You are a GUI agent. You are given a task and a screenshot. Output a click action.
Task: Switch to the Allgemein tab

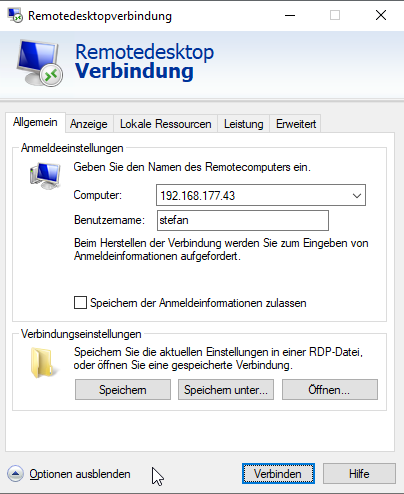(35, 122)
